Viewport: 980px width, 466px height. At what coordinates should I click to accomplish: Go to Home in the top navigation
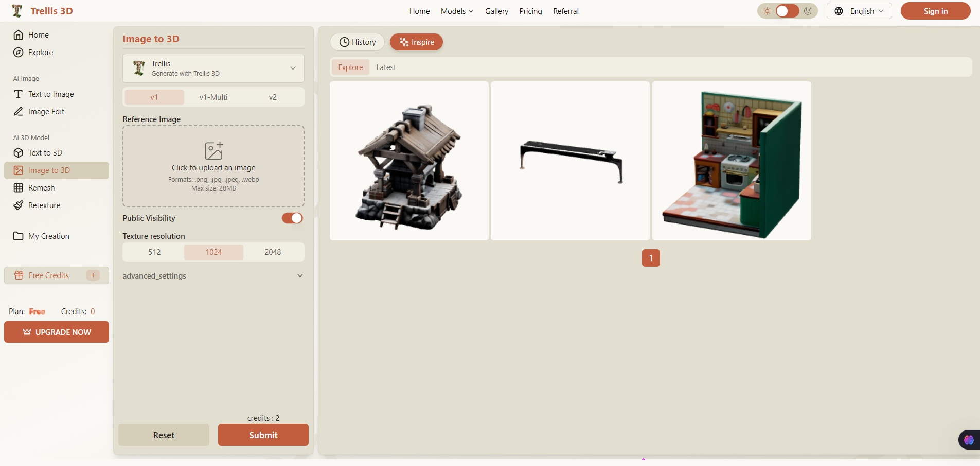click(419, 11)
